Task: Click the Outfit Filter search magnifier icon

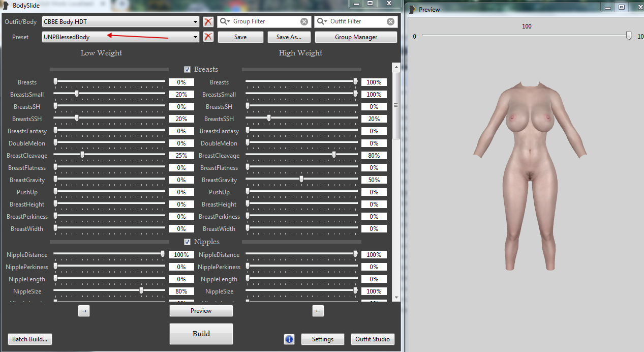Action: (322, 22)
